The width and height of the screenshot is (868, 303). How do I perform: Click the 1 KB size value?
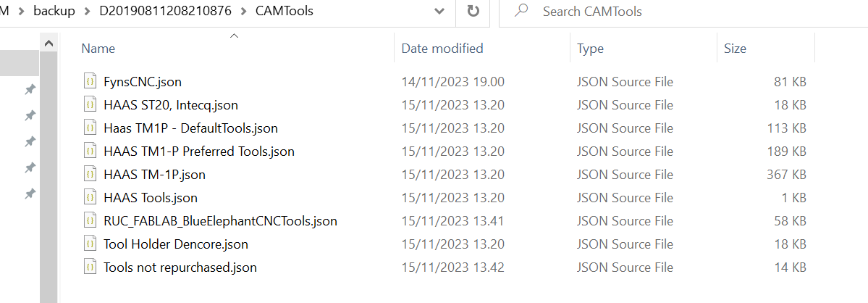coord(793,199)
